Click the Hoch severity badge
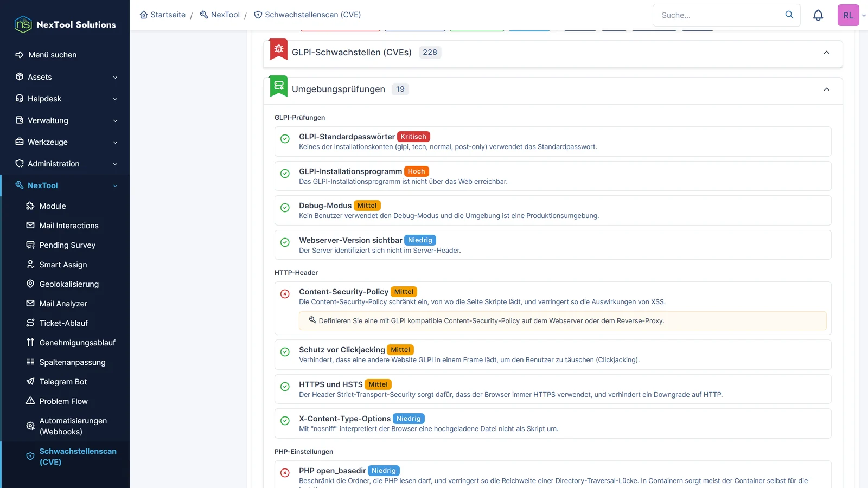 click(x=417, y=171)
